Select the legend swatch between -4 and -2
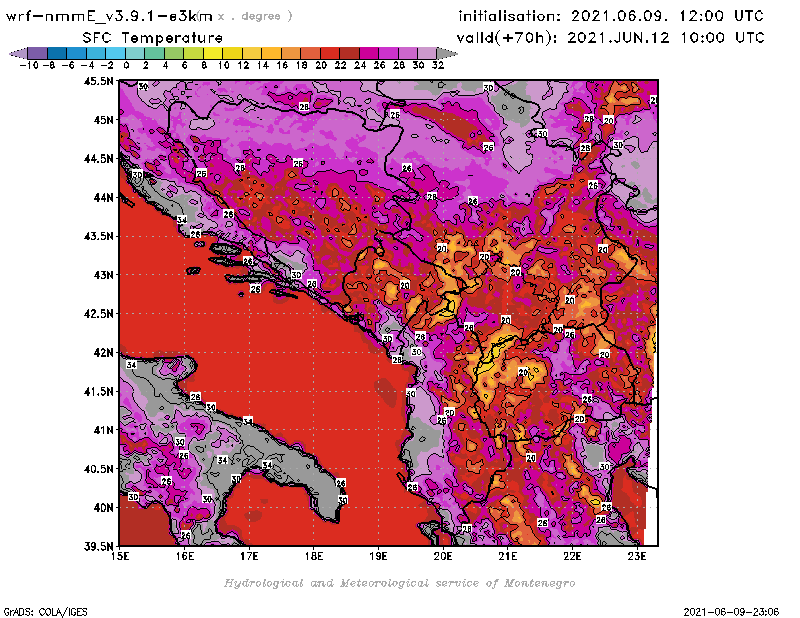The image size is (800, 618). [x=96, y=53]
